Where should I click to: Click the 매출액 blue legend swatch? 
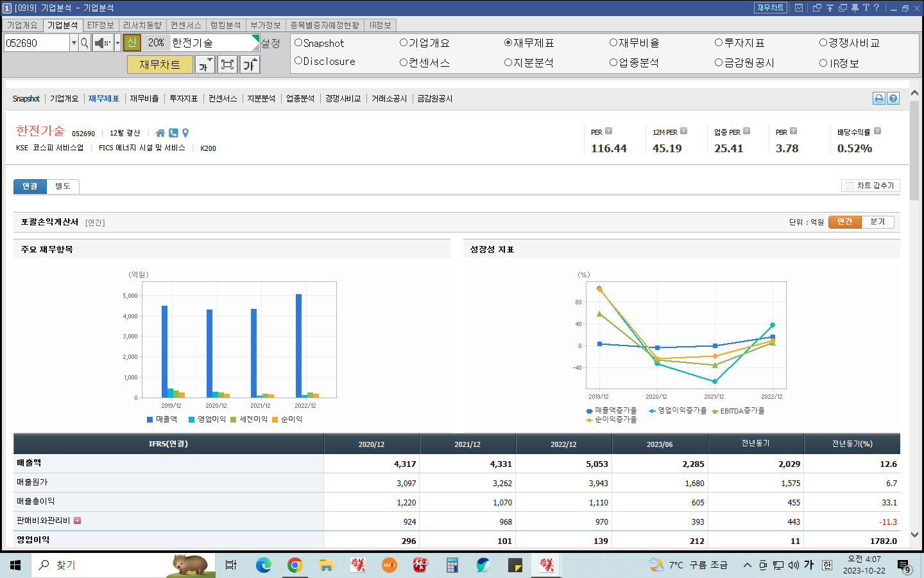(x=150, y=419)
